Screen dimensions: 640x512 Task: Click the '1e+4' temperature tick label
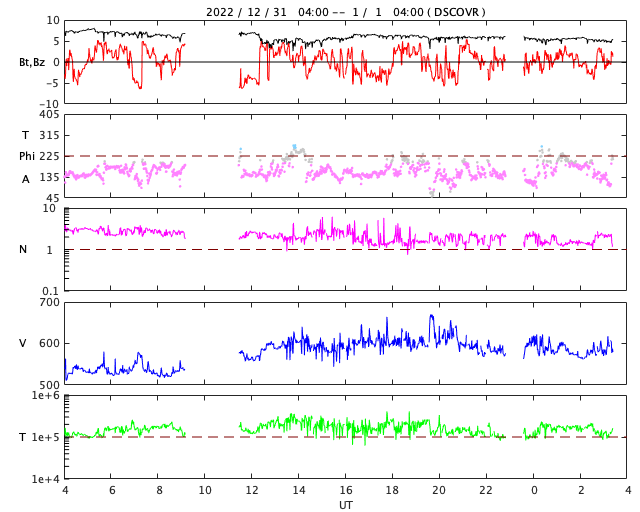(46, 479)
